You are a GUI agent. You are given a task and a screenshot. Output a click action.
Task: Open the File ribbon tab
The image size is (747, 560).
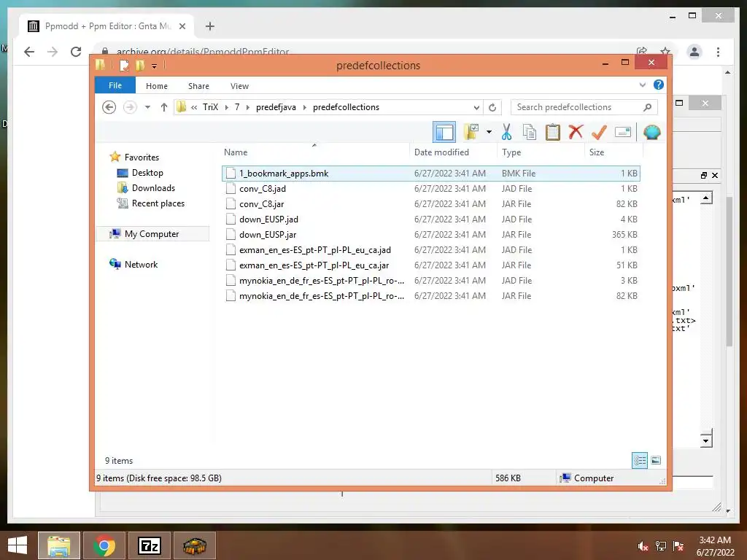pyautogui.click(x=115, y=85)
